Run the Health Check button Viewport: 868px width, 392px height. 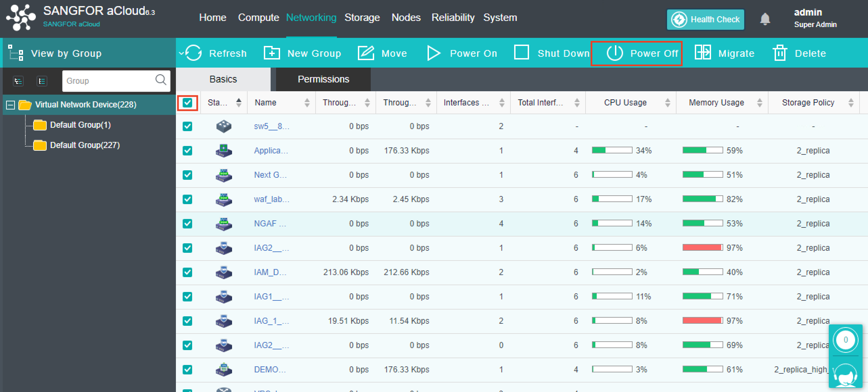pyautogui.click(x=706, y=19)
